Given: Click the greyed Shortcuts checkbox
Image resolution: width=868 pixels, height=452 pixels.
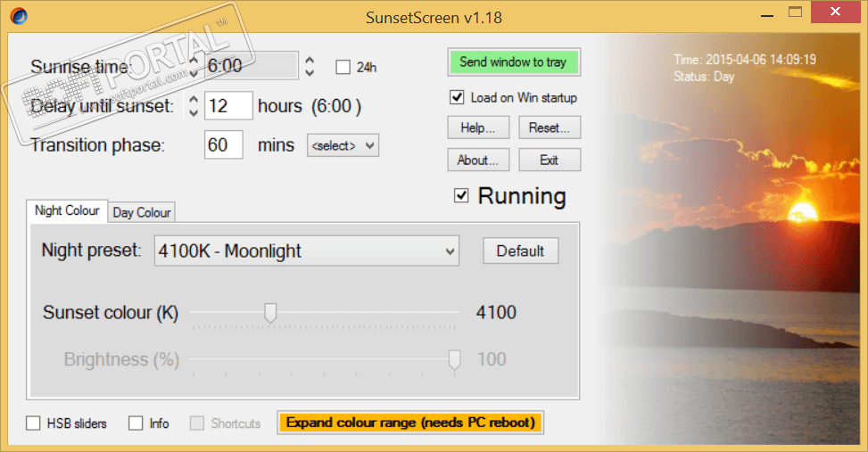Looking at the screenshot, I should click(196, 423).
